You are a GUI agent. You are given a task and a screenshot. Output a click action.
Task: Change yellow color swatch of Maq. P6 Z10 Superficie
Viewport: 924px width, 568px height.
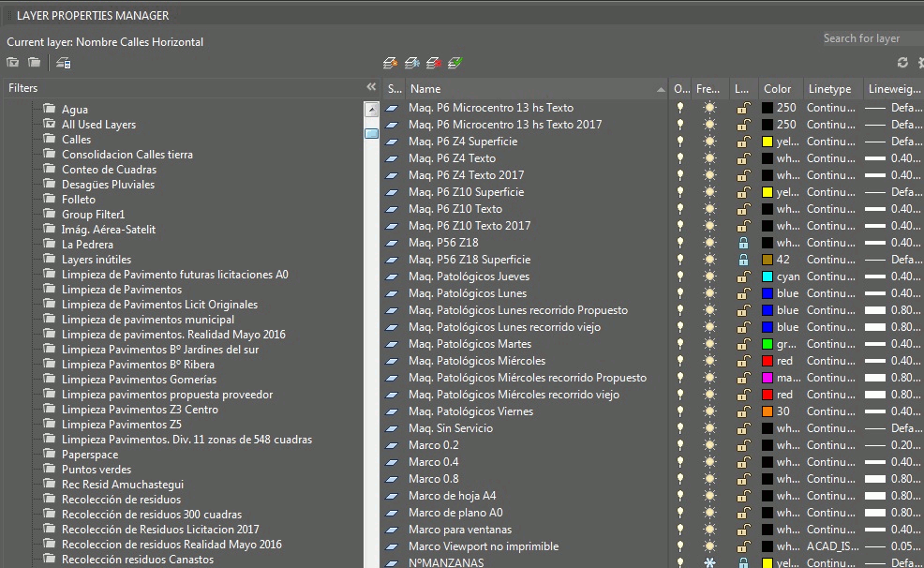tap(768, 192)
